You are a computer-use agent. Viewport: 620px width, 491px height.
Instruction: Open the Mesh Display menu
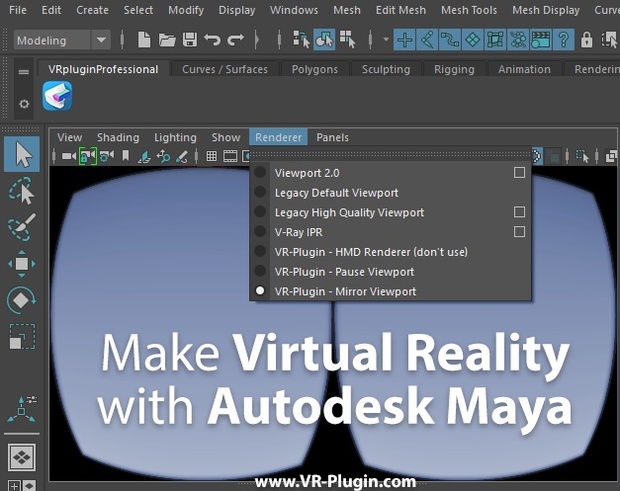tap(546, 10)
